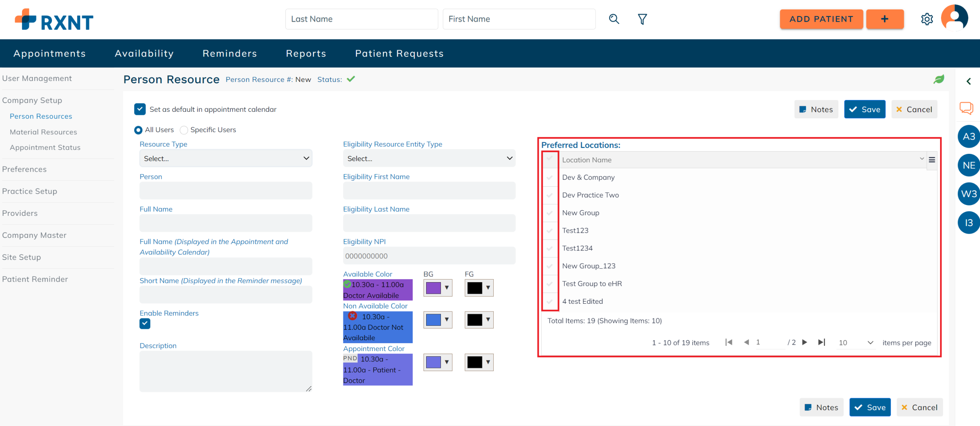Viewport: 980px width, 426px height.
Task: Open the filter icon near search
Action: (642, 19)
